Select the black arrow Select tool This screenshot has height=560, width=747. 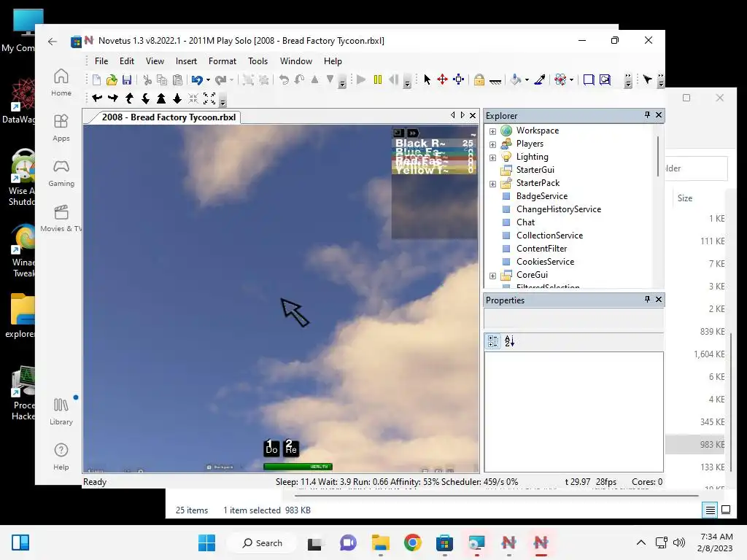coord(427,79)
